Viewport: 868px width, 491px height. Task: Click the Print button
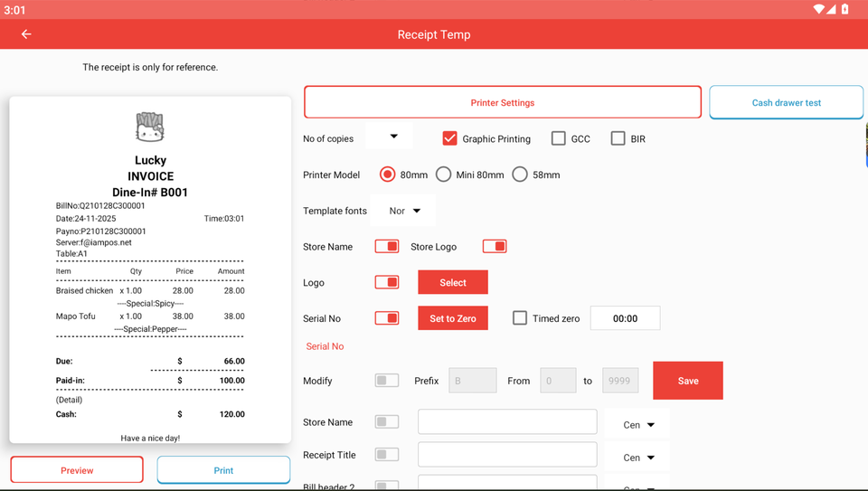(x=223, y=470)
